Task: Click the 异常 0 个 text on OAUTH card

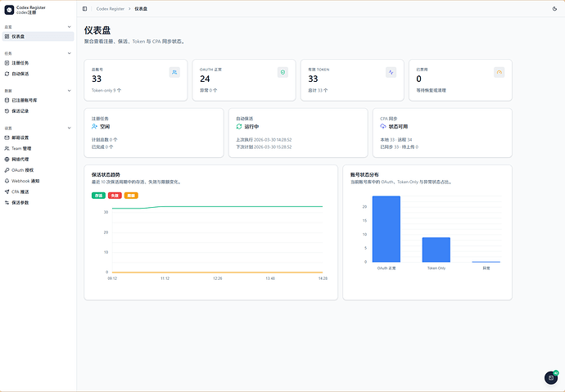Action: pos(209,90)
